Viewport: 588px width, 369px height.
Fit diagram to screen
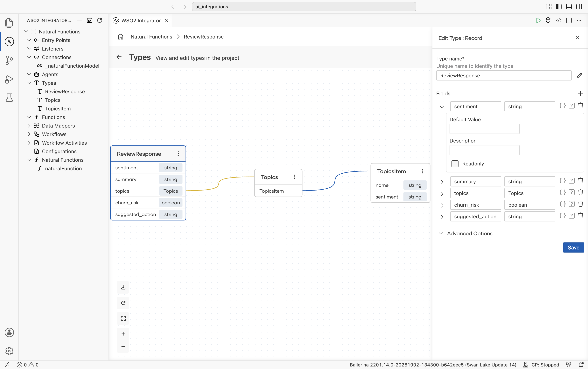pos(123,318)
